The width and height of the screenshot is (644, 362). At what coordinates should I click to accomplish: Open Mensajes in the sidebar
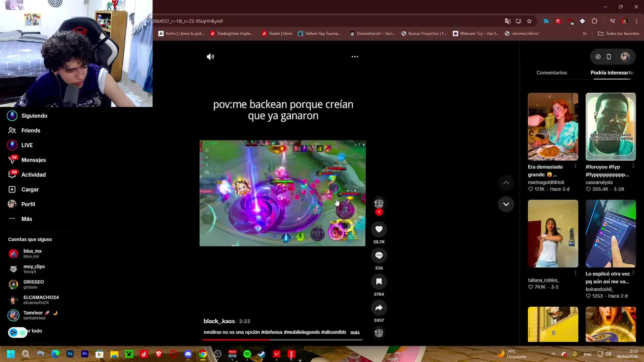27,160
